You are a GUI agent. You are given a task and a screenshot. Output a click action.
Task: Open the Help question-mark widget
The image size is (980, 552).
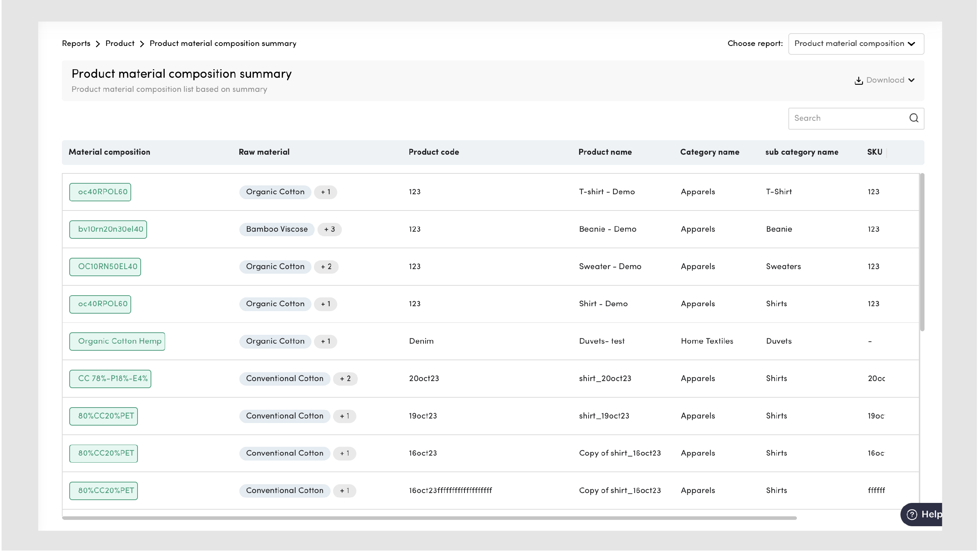click(912, 514)
